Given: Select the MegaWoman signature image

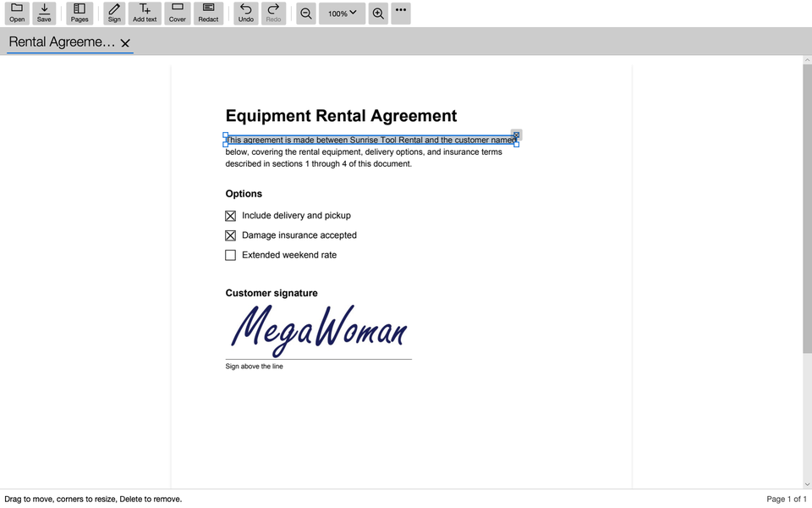Looking at the screenshot, I should point(319,331).
